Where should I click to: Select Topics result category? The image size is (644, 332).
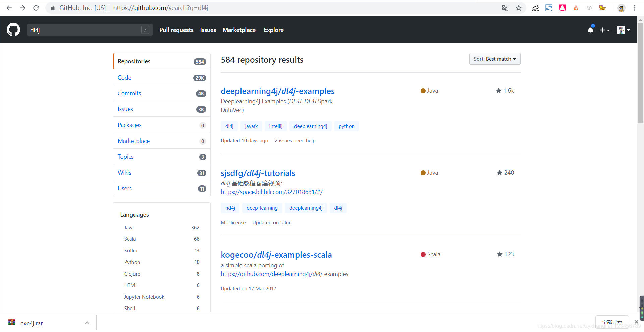tap(162, 156)
